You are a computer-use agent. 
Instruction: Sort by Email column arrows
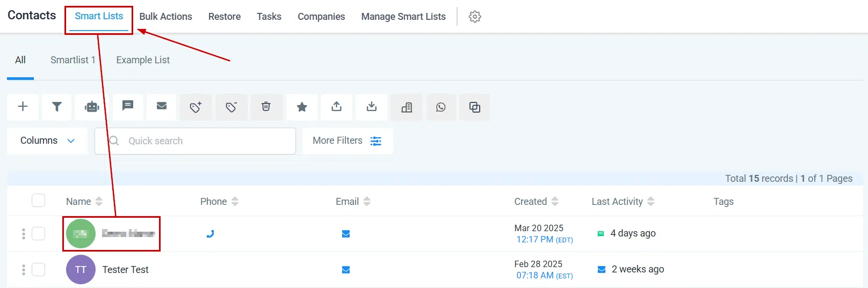pyautogui.click(x=367, y=202)
